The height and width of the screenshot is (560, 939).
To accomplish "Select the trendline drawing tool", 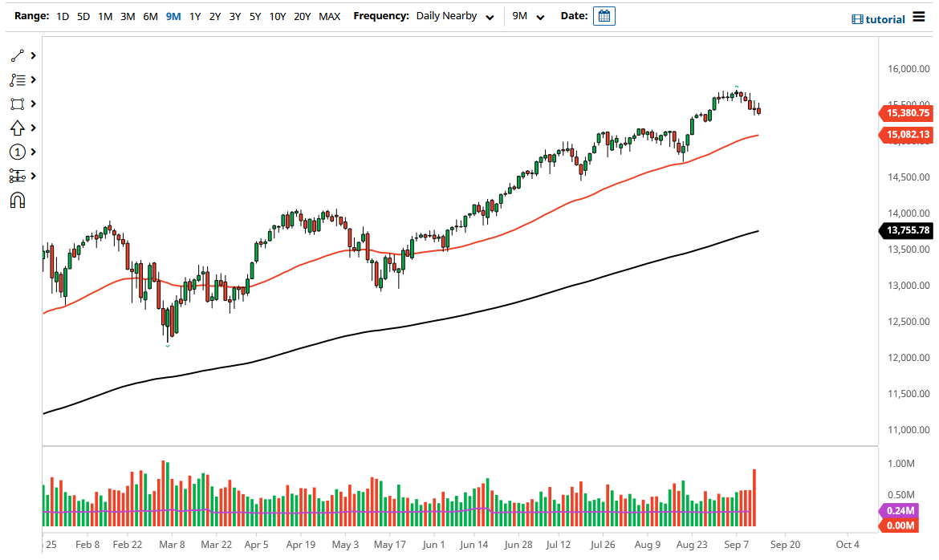I will (x=16, y=55).
